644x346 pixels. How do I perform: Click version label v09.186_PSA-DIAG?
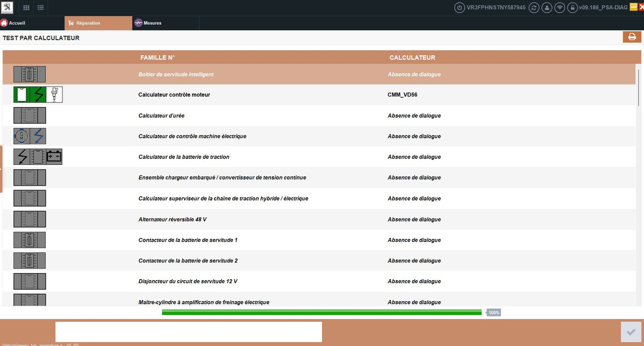(x=603, y=8)
